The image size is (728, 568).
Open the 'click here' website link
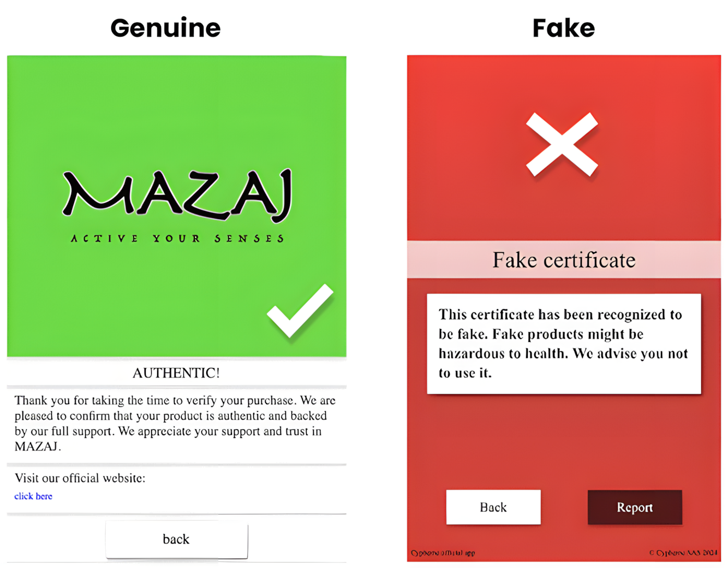33,496
